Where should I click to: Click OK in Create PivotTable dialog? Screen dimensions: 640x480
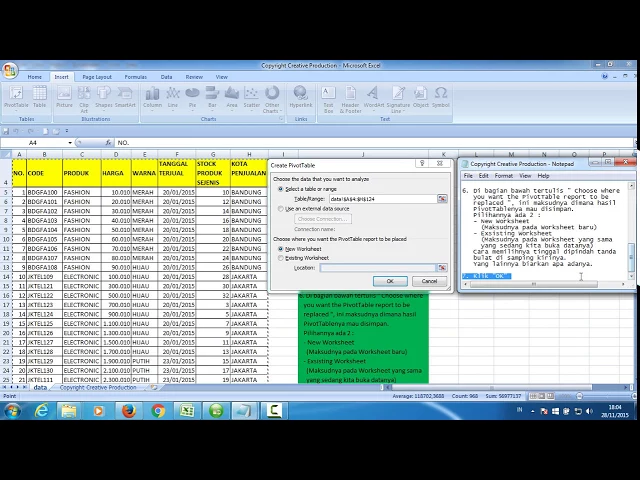(390, 281)
